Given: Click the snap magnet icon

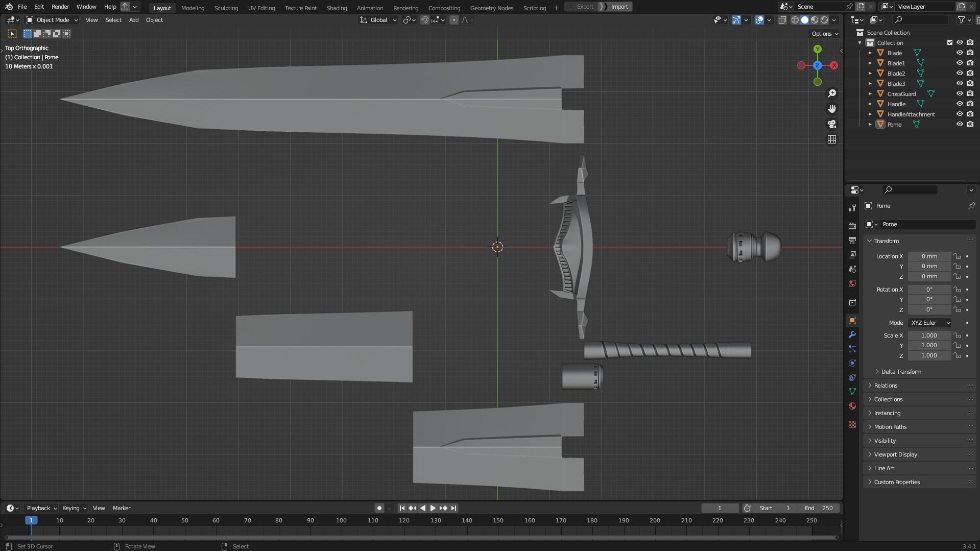Looking at the screenshot, I should 424,20.
